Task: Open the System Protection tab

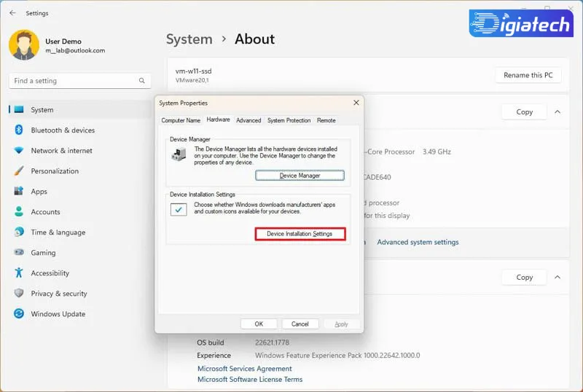Action: point(289,120)
